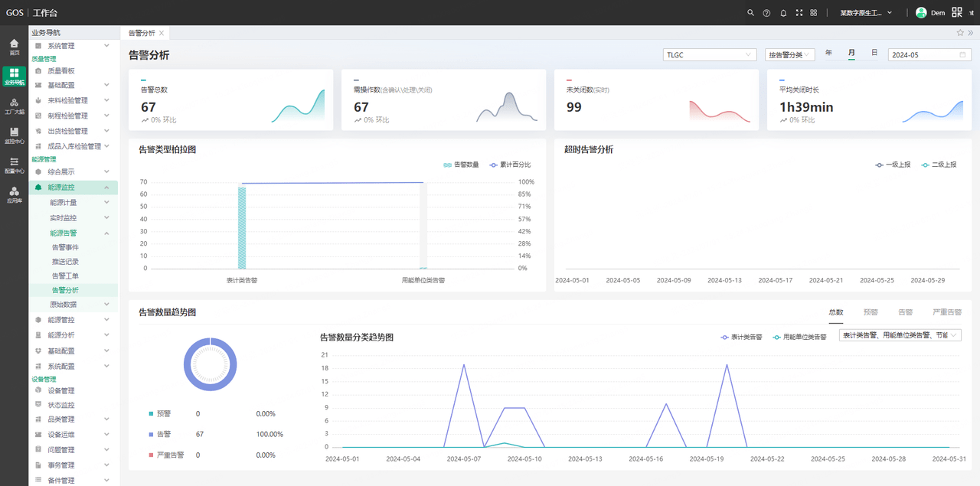Viewport: 980px width, 486px height.
Task: Open 告警事件 in navigation tree
Action: coord(65,247)
